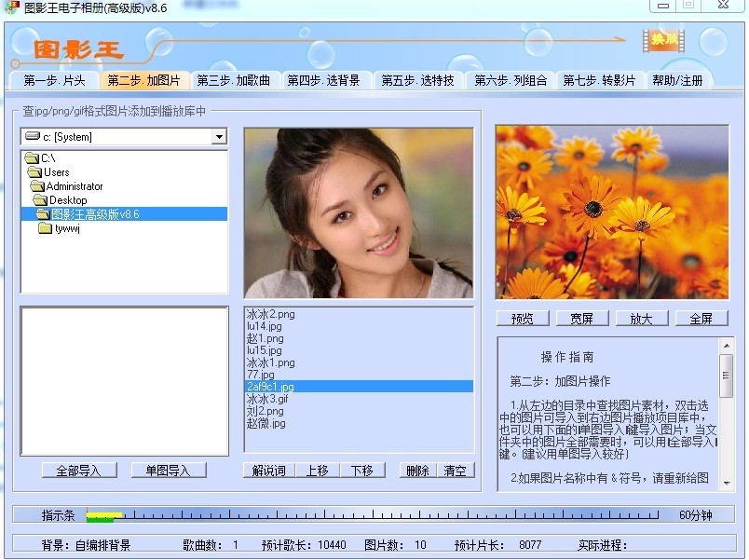Click the 删除 delete button
This screenshot has height=560, width=749.
(x=418, y=471)
